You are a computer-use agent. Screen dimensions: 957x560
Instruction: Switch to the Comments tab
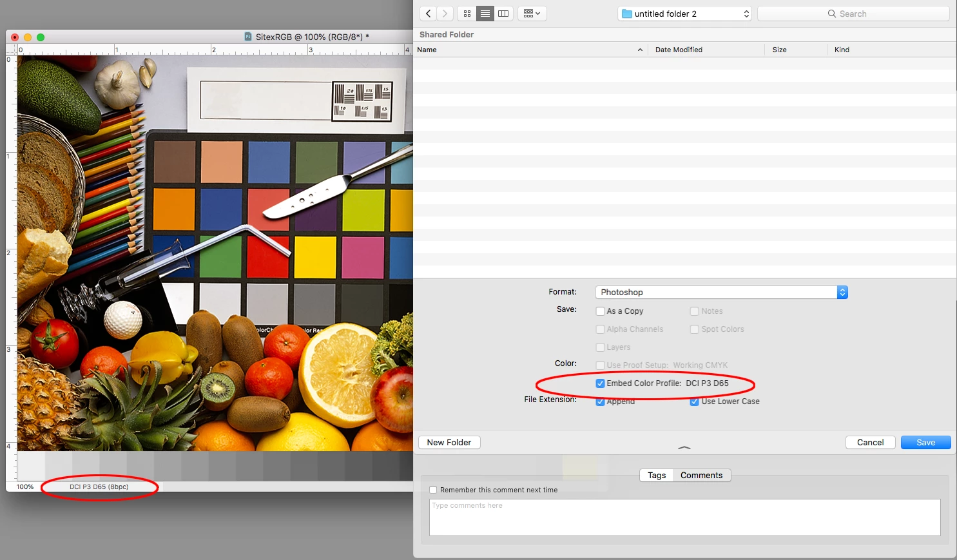[x=702, y=476]
